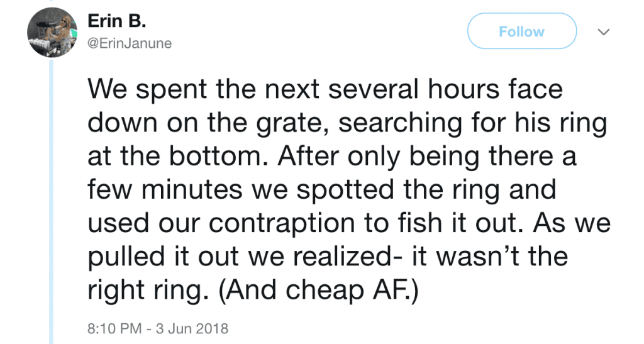
Task: Expand the tweet options chevron menu
Action: pos(603,31)
